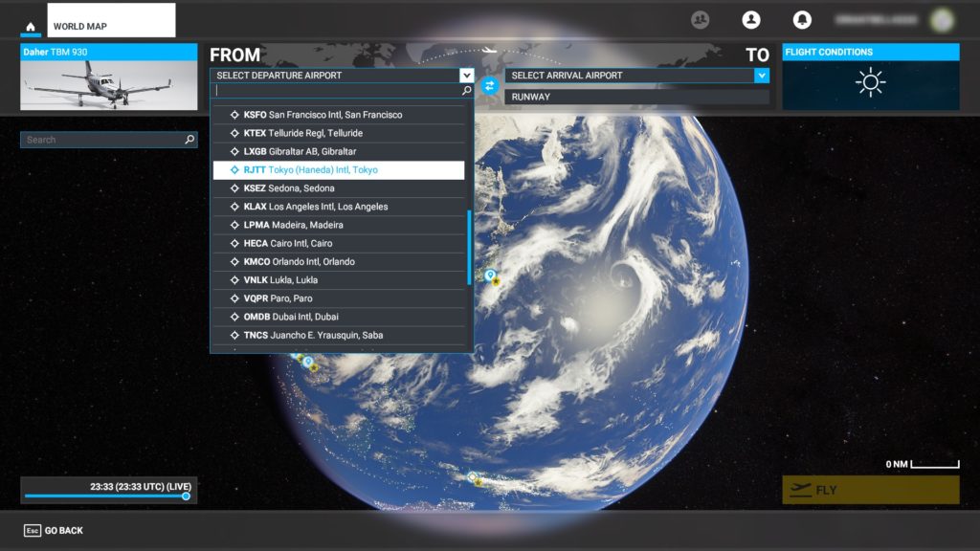
Task: Click GO BACK
Action: pos(54,530)
